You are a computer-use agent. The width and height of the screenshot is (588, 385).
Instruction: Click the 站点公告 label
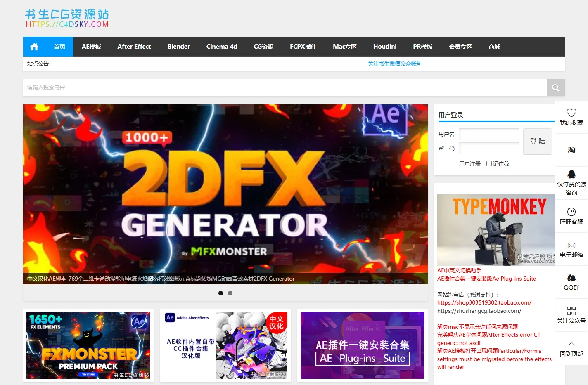point(39,64)
